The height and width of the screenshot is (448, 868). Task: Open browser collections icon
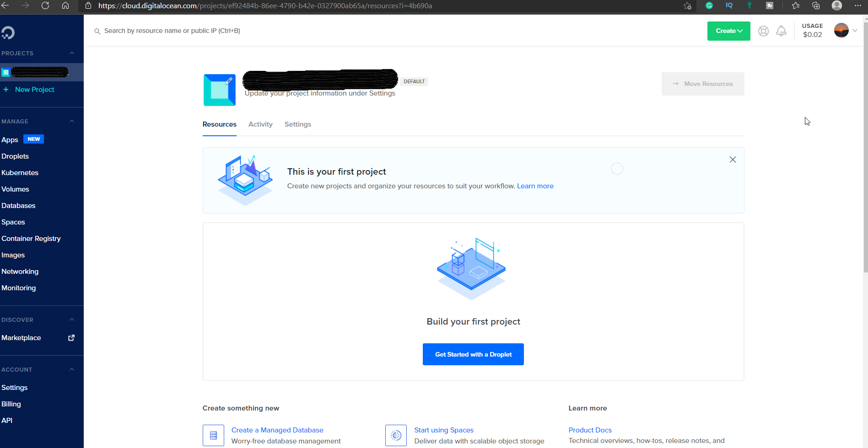tap(816, 5)
